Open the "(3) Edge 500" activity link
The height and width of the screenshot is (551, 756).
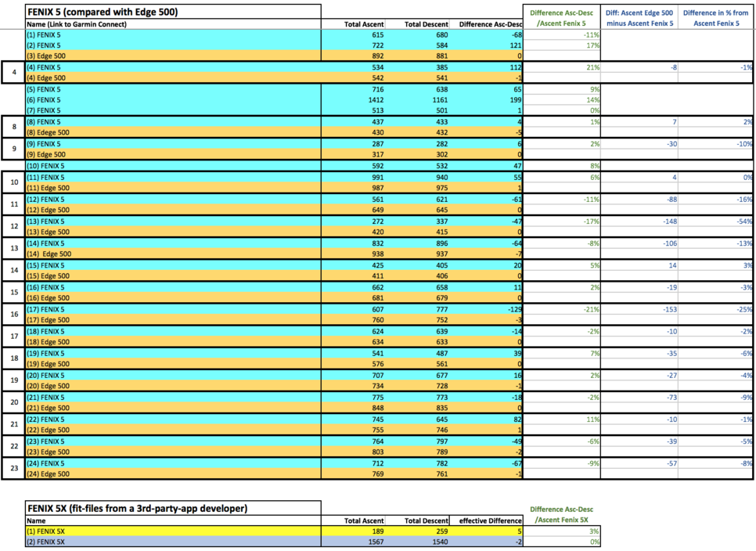(46, 56)
